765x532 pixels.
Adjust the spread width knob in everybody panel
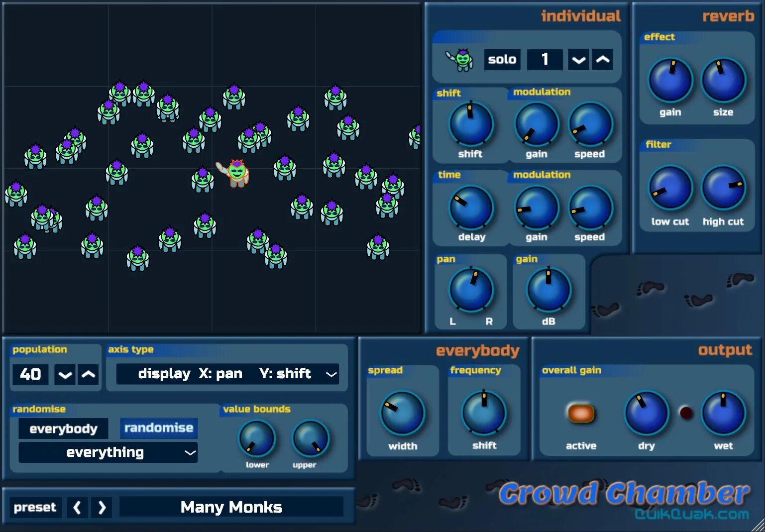click(402, 414)
